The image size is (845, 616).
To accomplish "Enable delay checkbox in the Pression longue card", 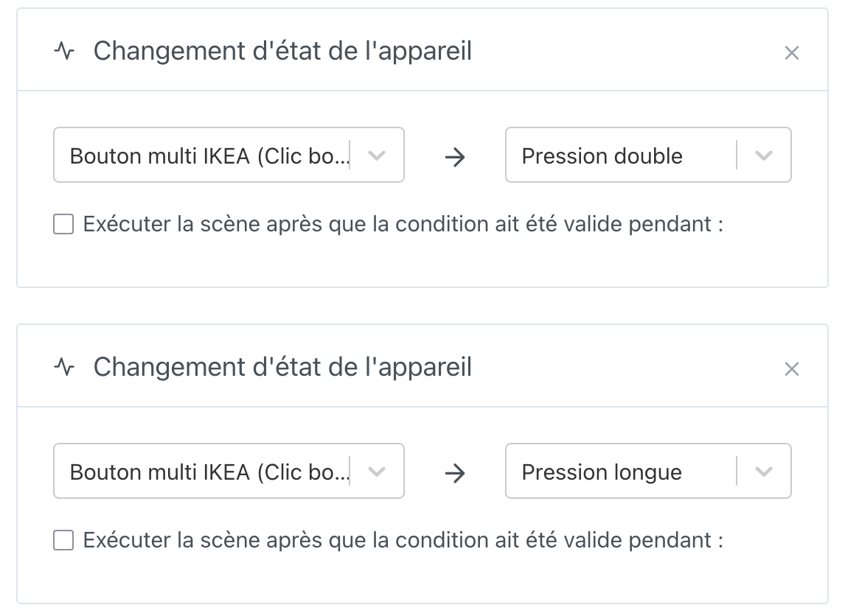I will (63, 541).
